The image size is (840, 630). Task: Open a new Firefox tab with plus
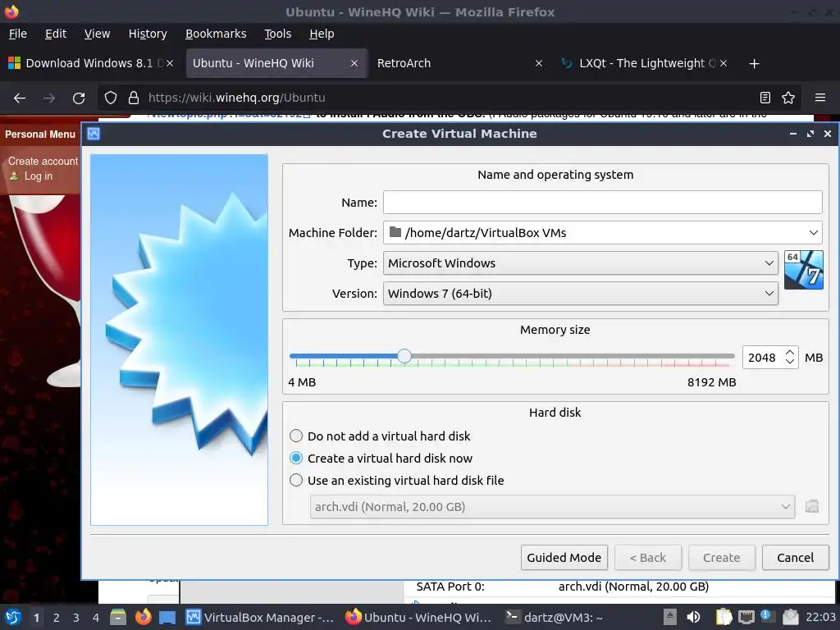click(x=754, y=63)
